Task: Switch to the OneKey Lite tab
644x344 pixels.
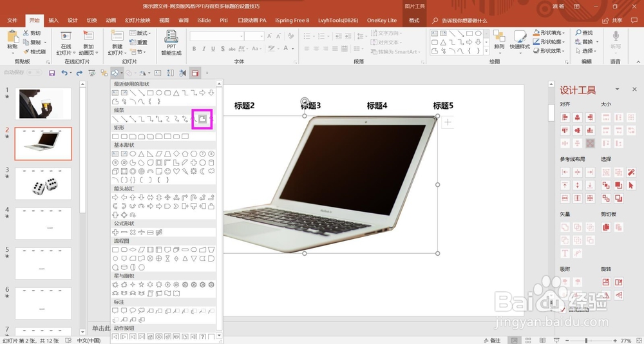Action: (x=382, y=21)
